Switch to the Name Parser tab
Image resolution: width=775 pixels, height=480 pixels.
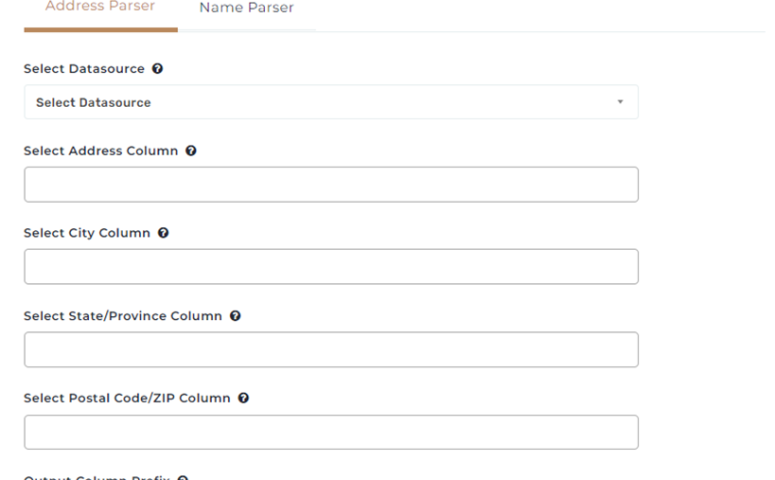[245, 9]
